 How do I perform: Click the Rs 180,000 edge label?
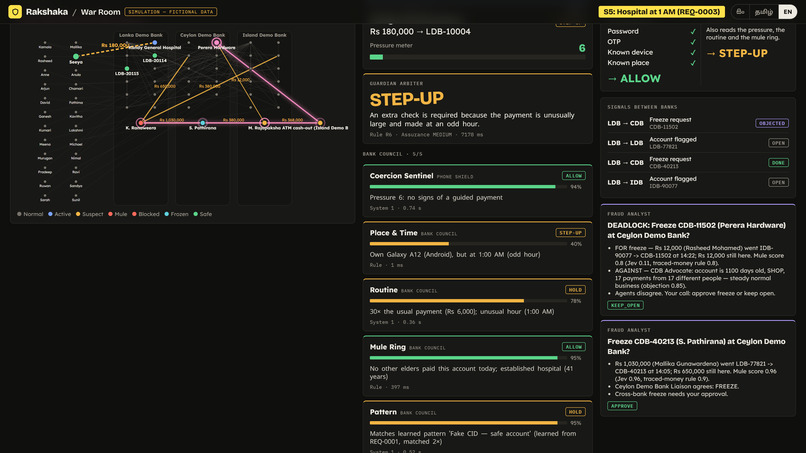[x=114, y=45]
